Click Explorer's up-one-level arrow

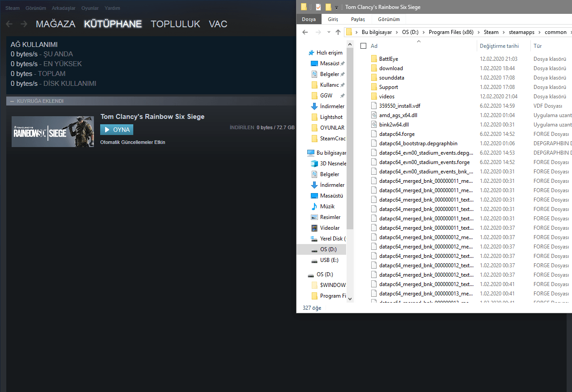point(338,32)
